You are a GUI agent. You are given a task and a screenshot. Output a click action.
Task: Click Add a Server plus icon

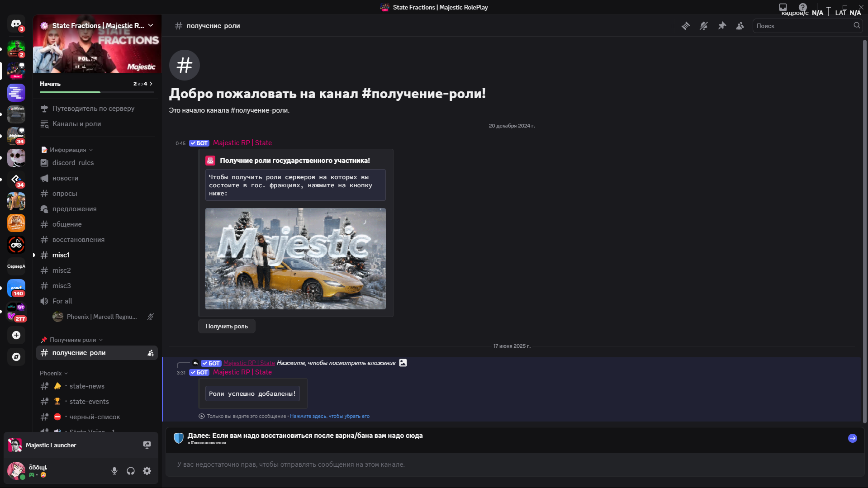pyautogui.click(x=16, y=335)
